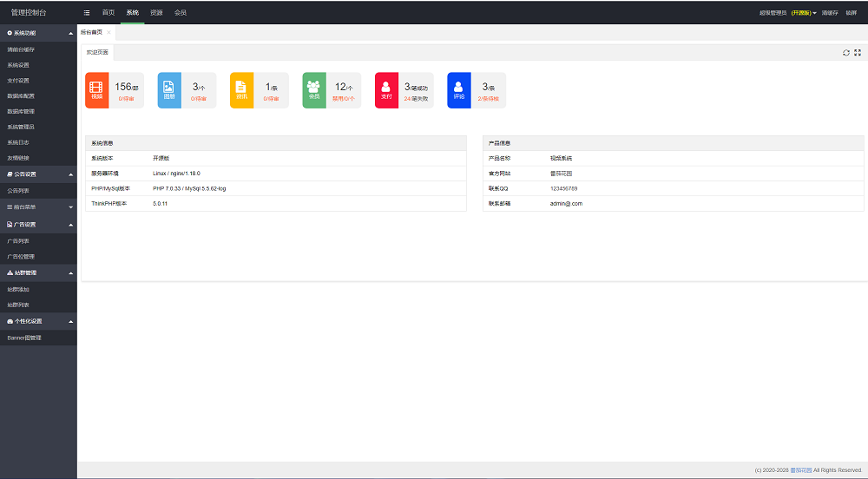Image resolution: width=868 pixels, height=479 pixels.
Task: Open the 超级管理员 account dropdown
Action: click(788, 13)
